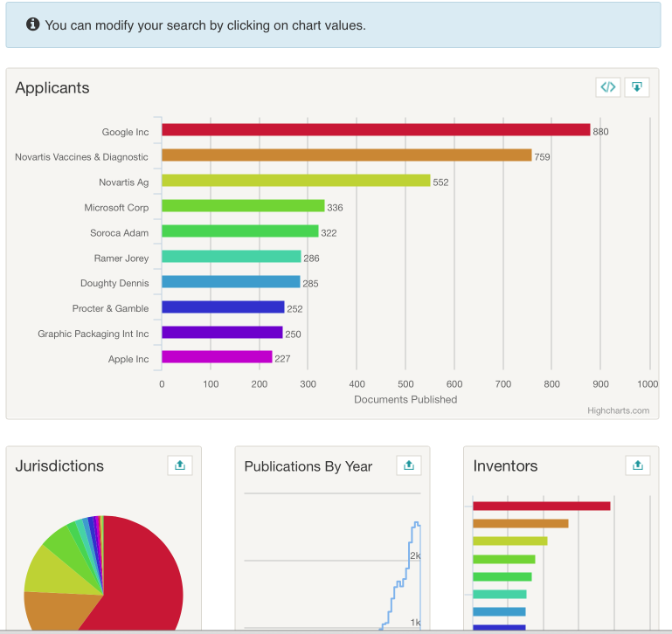Pick the Procter & Gamble bar
Image resolution: width=672 pixels, height=634 pixels.
[224, 307]
